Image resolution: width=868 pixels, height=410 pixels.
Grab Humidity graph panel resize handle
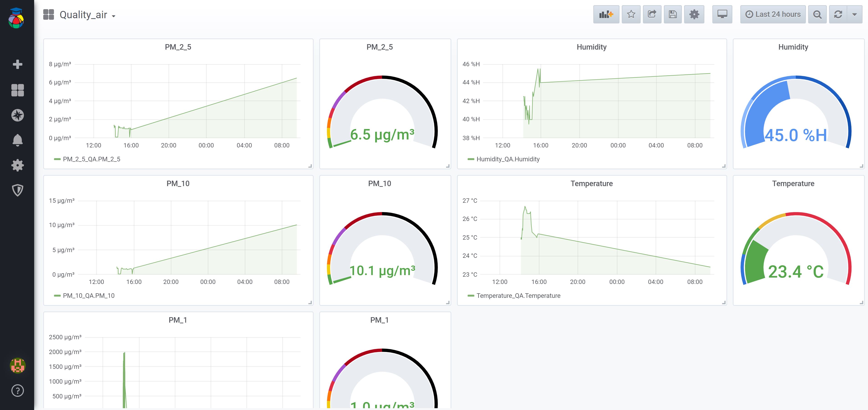(x=724, y=166)
